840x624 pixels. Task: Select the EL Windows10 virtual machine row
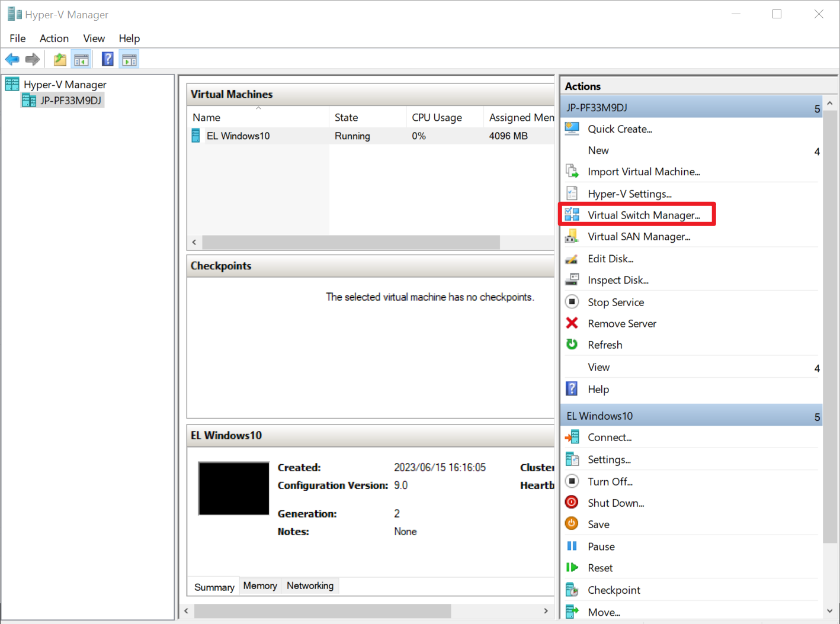tap(371, 136)
